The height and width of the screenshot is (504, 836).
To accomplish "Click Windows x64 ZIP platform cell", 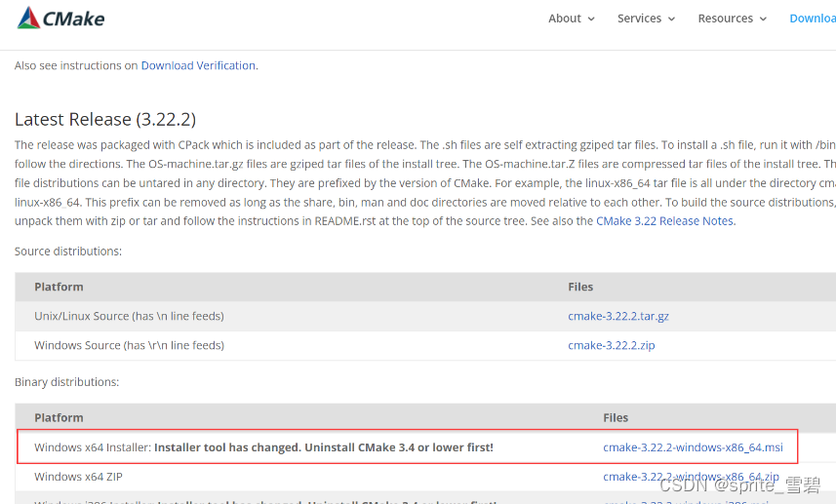I will (x=78, y=477).
